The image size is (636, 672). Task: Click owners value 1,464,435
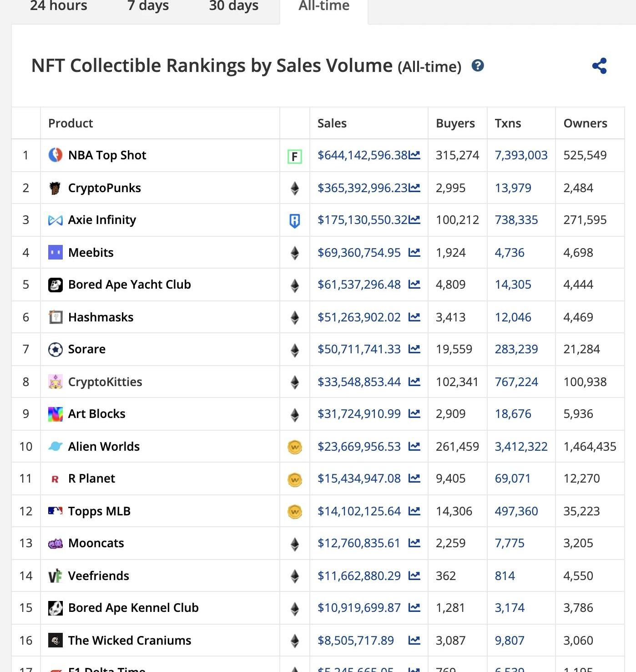[x=590, y=447]
